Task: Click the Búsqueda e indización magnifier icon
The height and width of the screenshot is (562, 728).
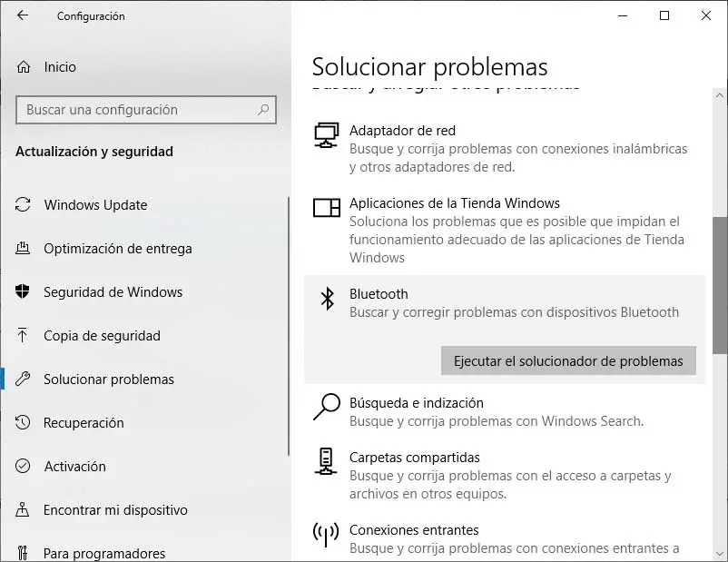Action: [x=327, y=407]
